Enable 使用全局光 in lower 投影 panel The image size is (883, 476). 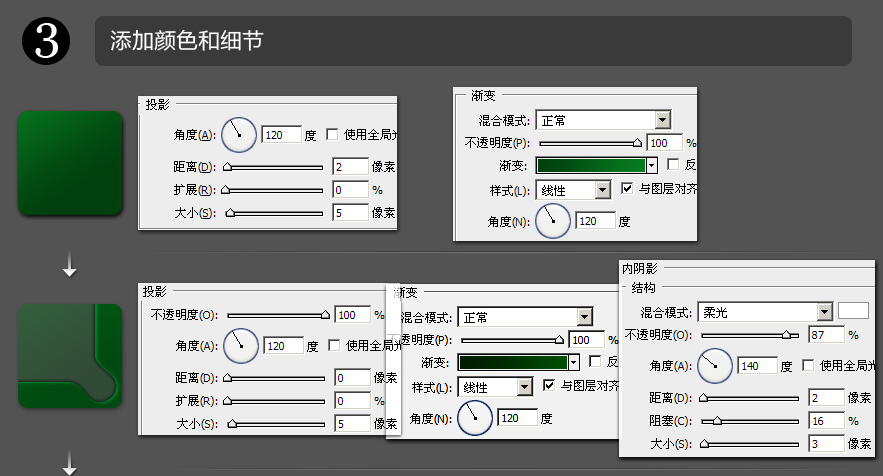coord(334,345)
